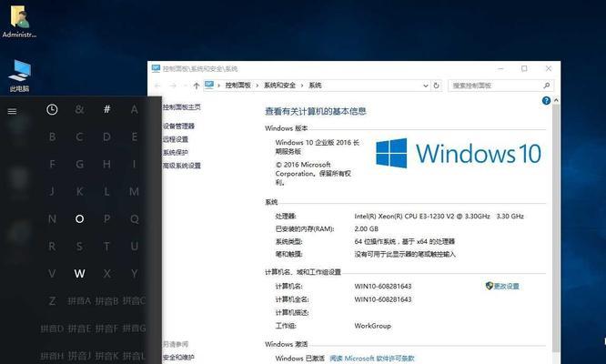Select the clock recent apps icon
606x364 pixels.
tap(52, 110)
